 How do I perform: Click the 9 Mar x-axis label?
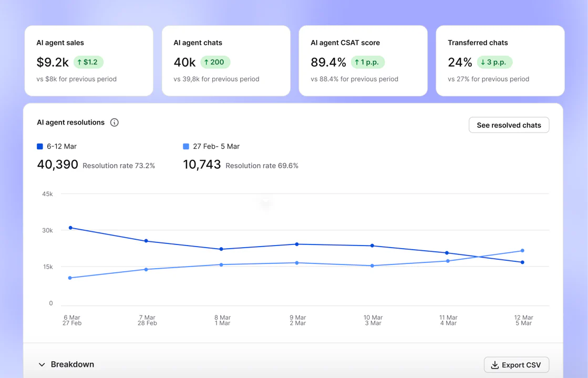[298, 318]
